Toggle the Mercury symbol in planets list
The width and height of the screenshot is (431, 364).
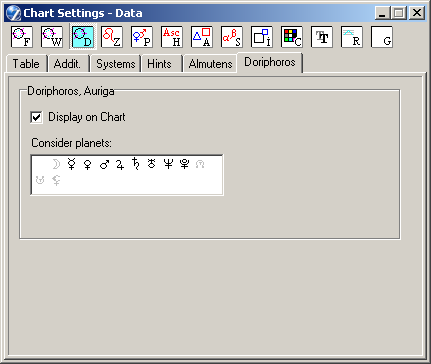click(x=71, y=164)
